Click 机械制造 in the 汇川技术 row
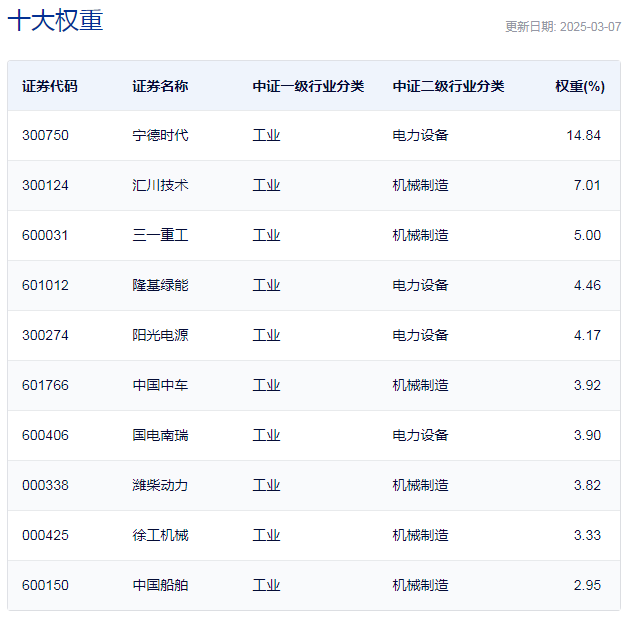 420,185
